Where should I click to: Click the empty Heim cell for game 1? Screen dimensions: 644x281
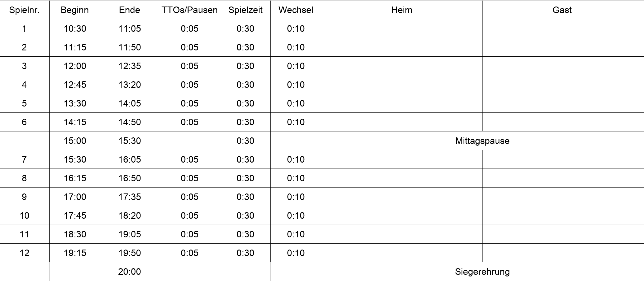click(401, 29)
